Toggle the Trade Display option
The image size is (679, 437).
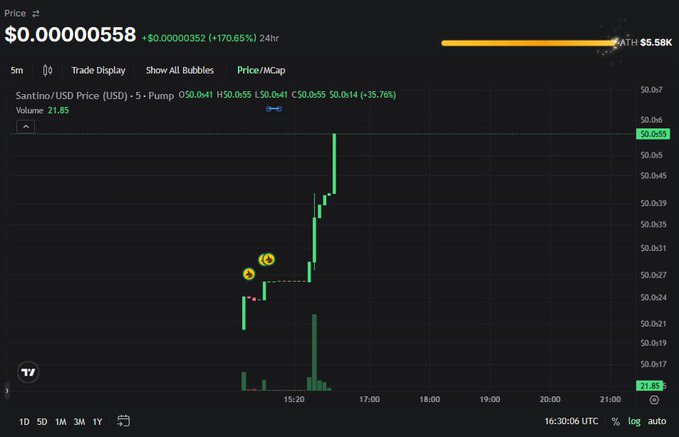[x=98, y=70]
